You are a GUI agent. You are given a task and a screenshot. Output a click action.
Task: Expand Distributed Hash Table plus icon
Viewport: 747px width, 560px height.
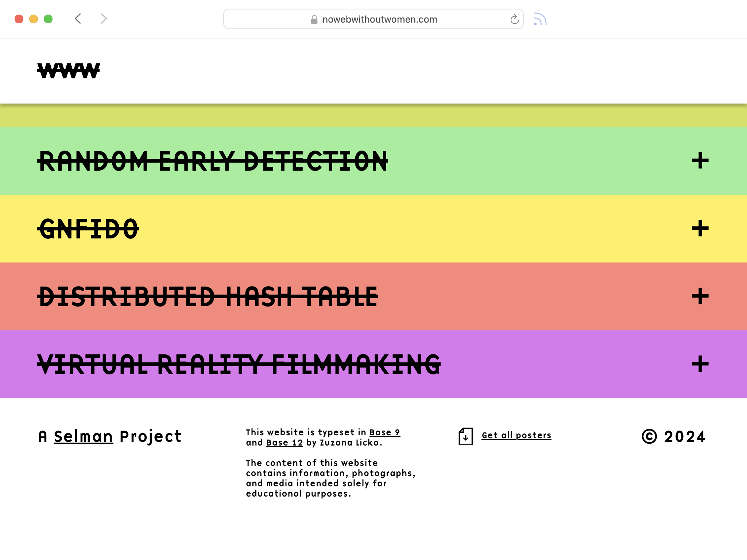(x=700, y=296)
